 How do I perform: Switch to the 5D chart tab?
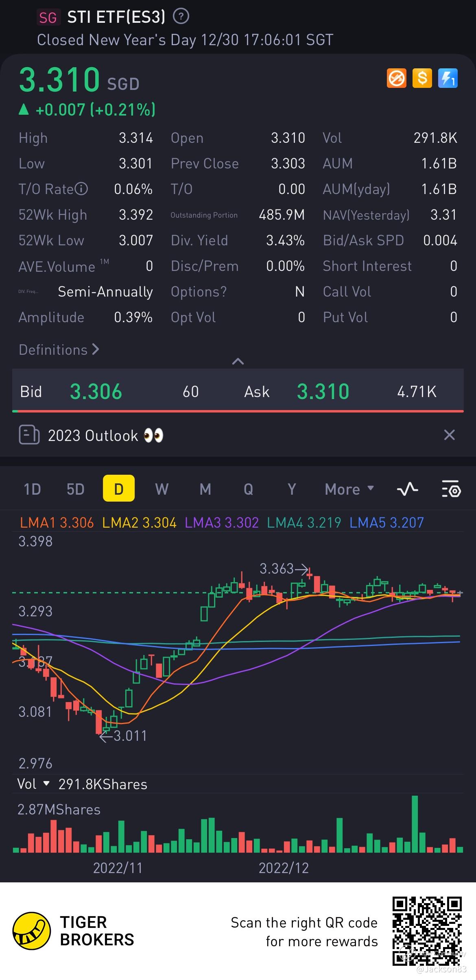(x=76, y=489)
